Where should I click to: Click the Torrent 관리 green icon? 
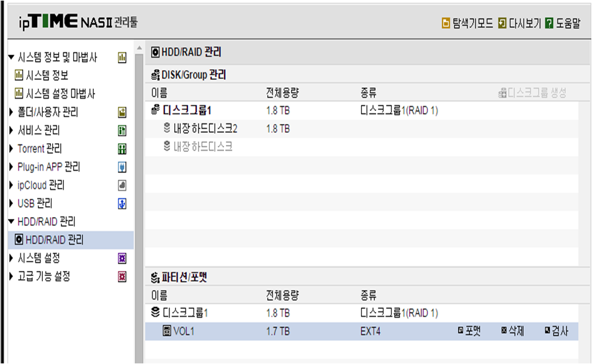122,149
